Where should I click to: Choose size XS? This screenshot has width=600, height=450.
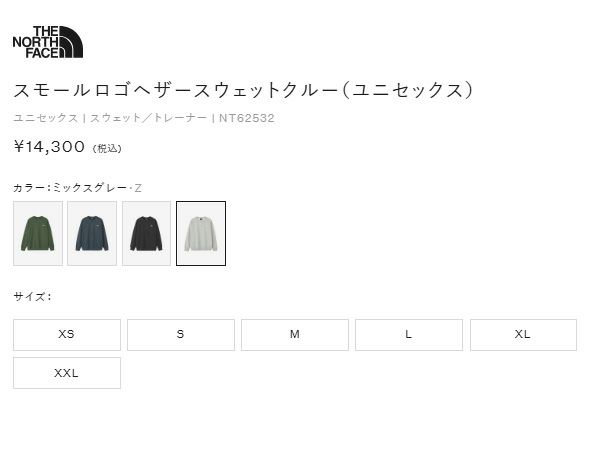67,335
